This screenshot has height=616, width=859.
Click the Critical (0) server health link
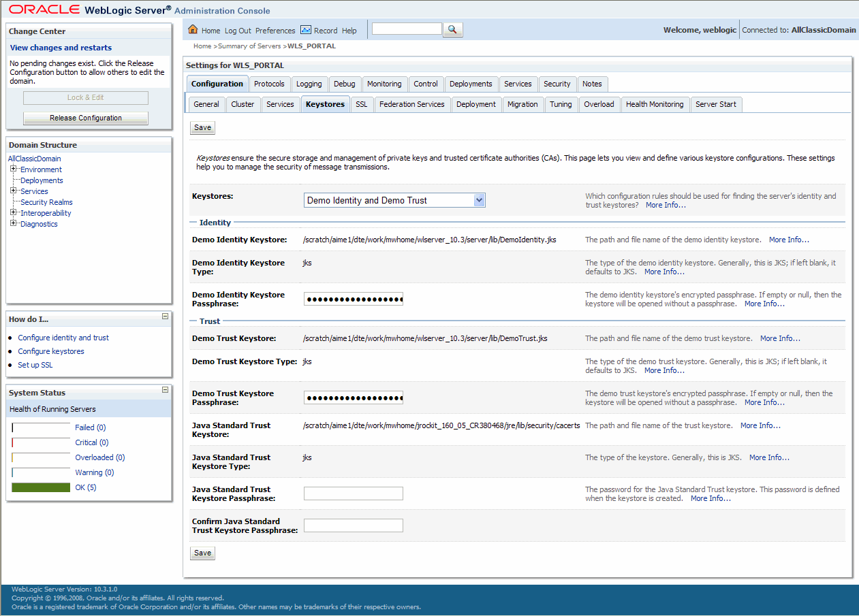(92, 442)
